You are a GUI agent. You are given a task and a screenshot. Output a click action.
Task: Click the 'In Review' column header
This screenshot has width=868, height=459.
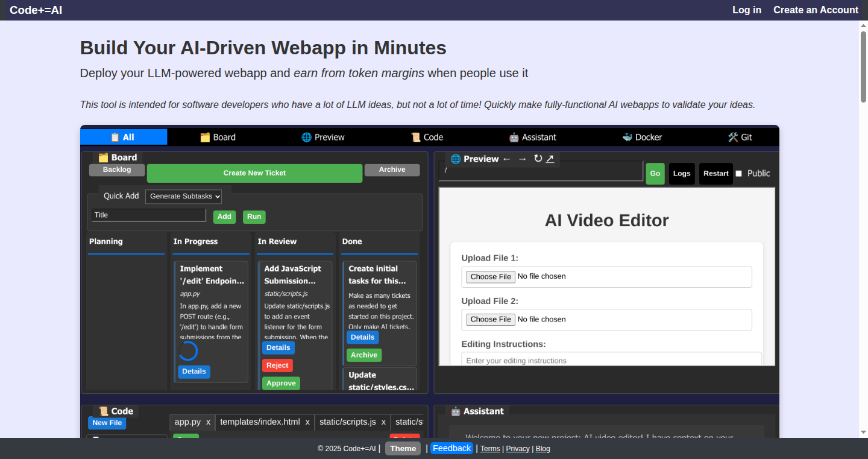(x=277, y=241)
